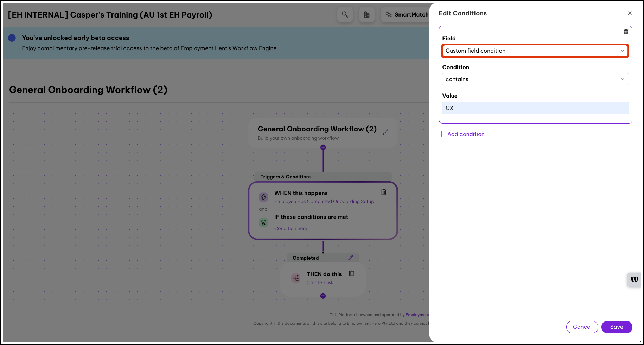Open Employee Has Completed Onboarding Setup trigger
The width and height of the screenshot is (644, 345).
click(324, 202)
